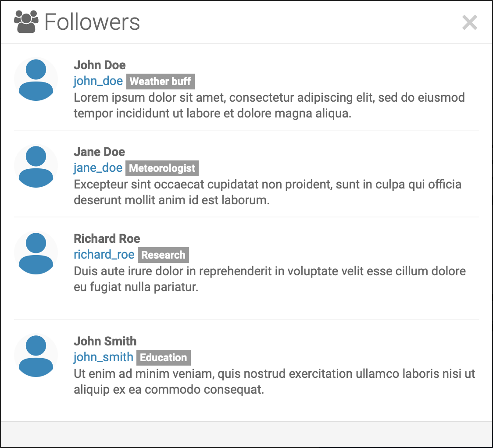Click the John Smith name heading
Image resolution: width=493 pixels, height=448 pixels.
(x=105, y=341)
